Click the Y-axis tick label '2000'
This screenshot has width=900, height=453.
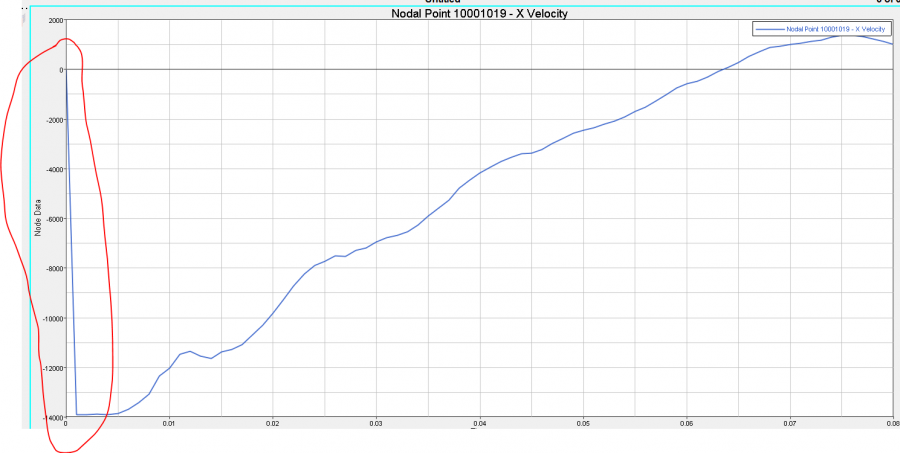click(56, 20)
